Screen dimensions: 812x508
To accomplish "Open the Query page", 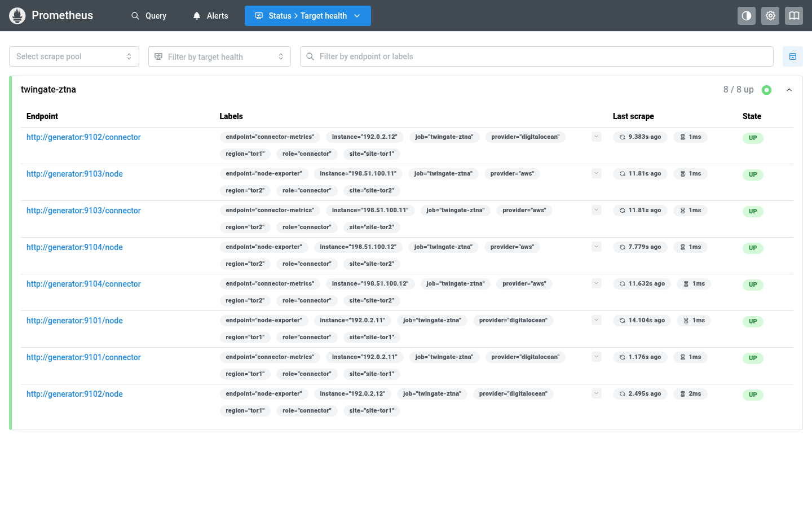I will pos(149,16).
